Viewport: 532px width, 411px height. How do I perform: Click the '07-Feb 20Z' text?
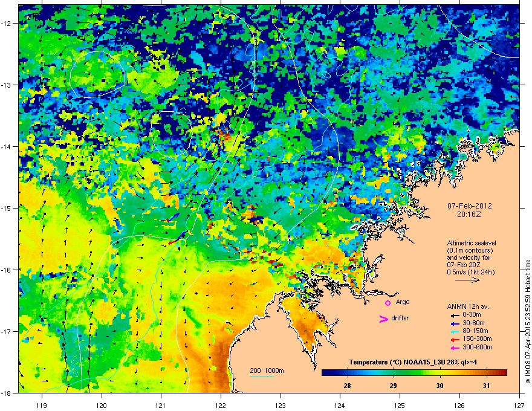click(464, 265)
